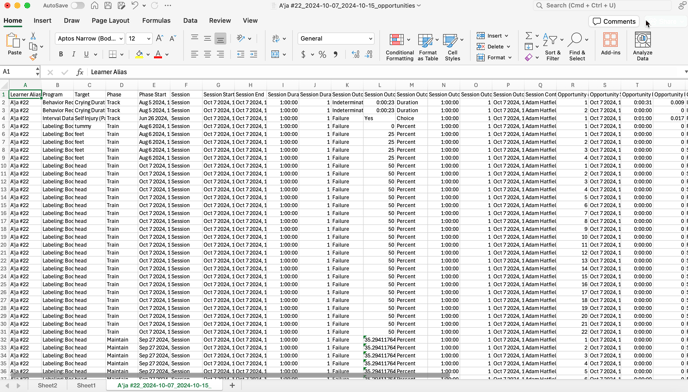Switch to the Sheet1 worksheet tab
This screenshot has width=688, height=392.
click(x=86, y=385)
